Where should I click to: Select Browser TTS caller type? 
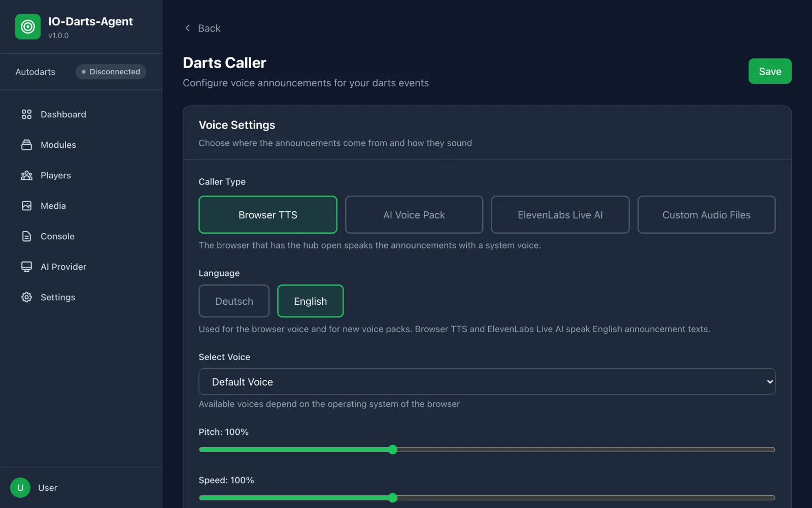pyautogui.click(x=268, y=215)
